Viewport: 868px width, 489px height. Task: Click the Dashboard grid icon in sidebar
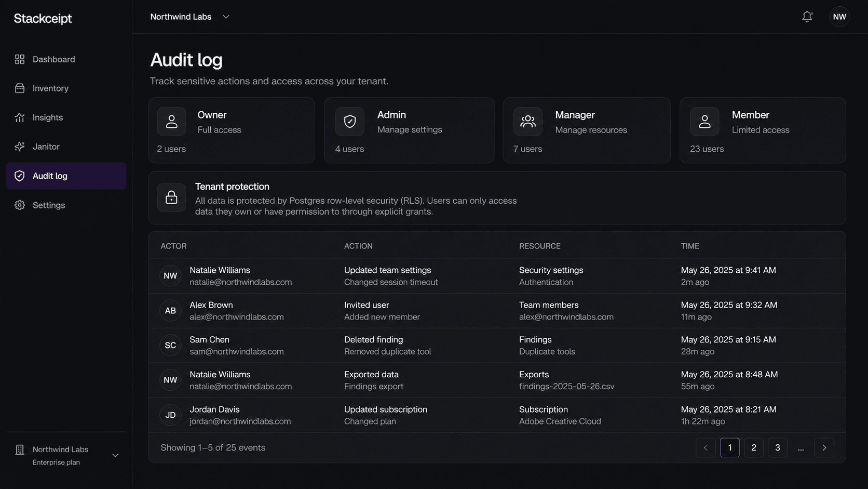point(20,59)
